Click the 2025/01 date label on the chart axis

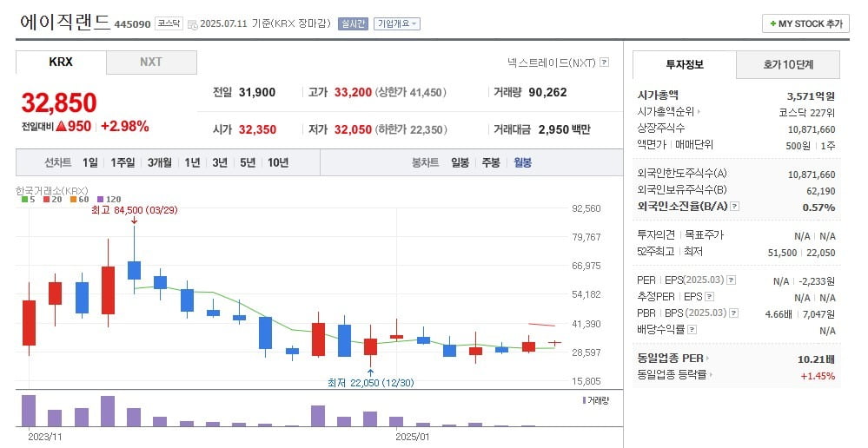(x=413, y=437)
